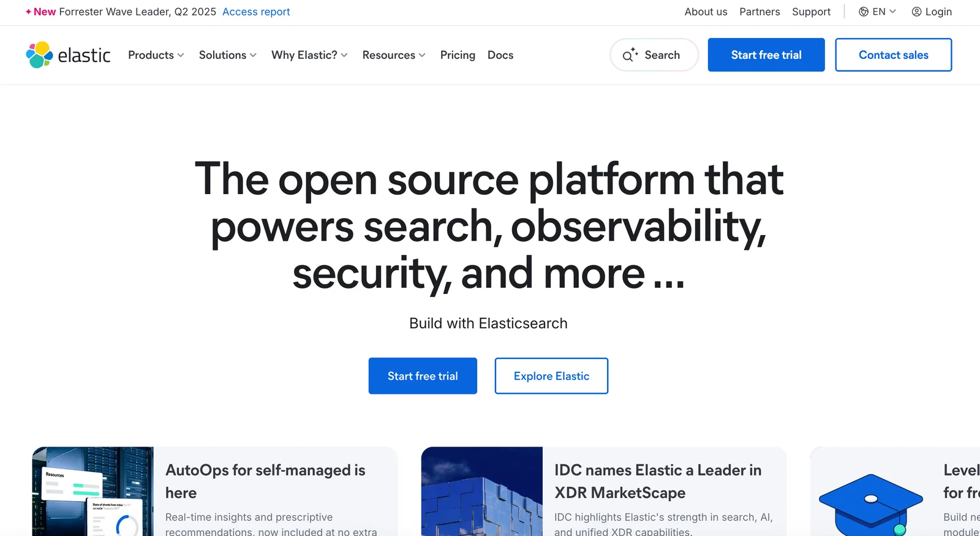Expand the Solutions dropdown menu
The width and height of the screenshot is (980, 536).
pyautogui.click(x=227, y=55)
